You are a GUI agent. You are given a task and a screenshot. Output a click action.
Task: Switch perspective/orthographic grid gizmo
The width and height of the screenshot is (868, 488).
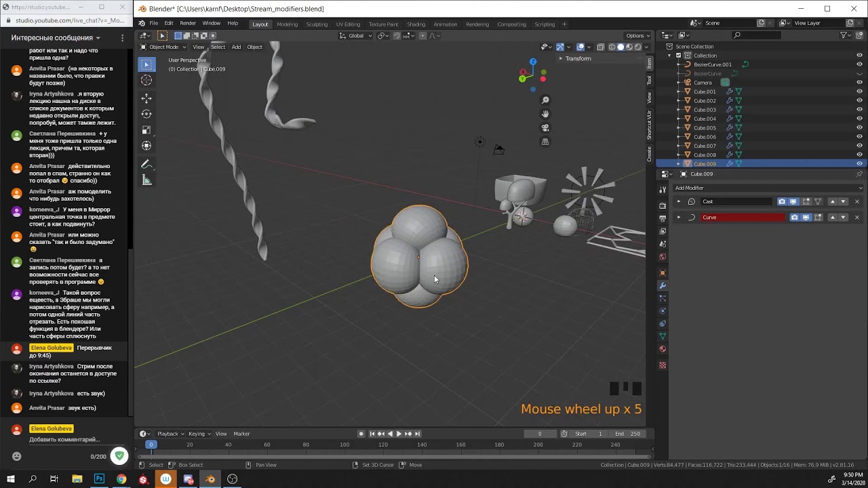(545, 142)
